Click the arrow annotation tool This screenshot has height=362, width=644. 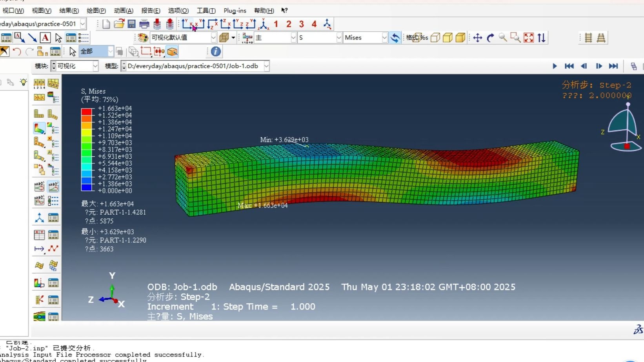click(x=32, y=38)
